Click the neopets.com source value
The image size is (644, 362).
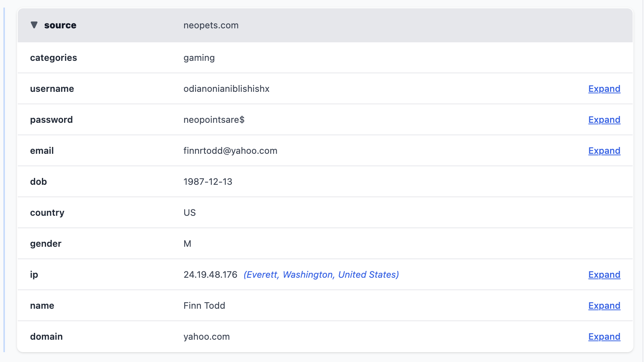point(211,25)
